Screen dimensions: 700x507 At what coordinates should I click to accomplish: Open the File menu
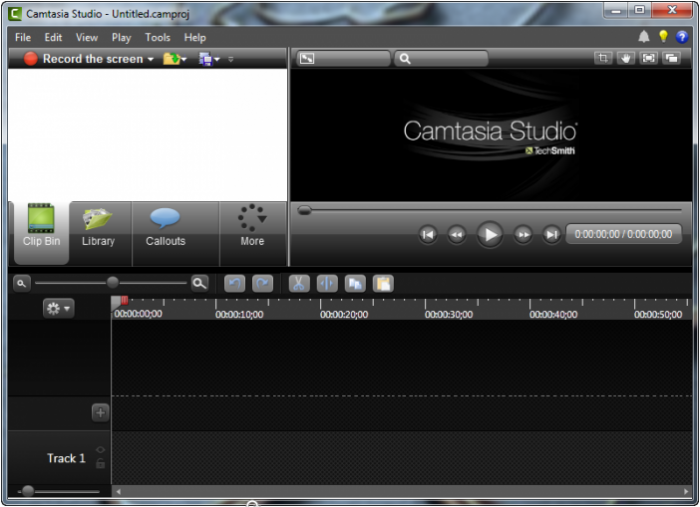tap(23, 37)
